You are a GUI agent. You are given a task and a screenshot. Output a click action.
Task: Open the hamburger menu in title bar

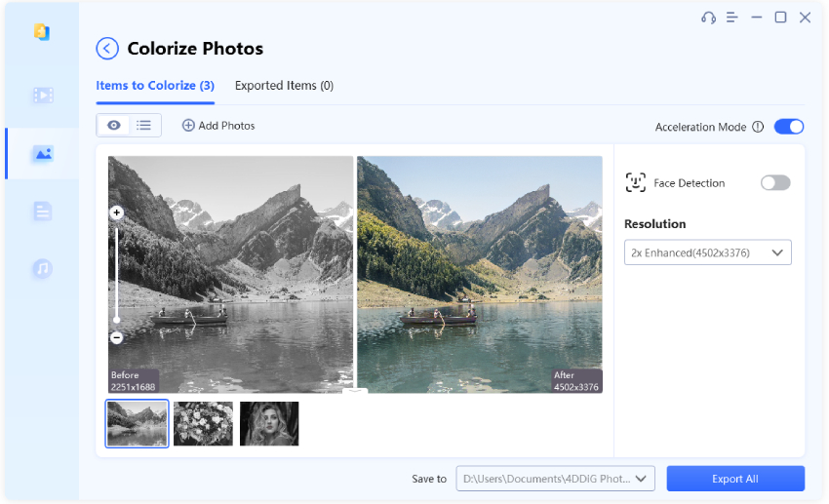[732, 18]
